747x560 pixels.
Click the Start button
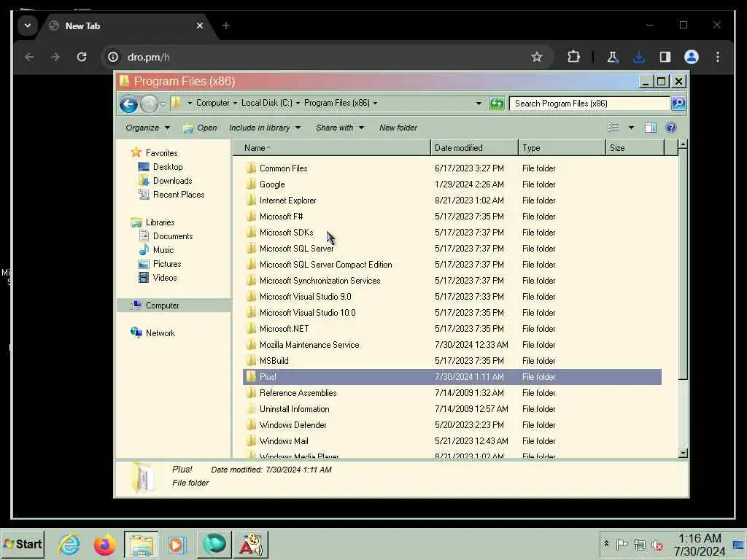[x=23, y=544]
